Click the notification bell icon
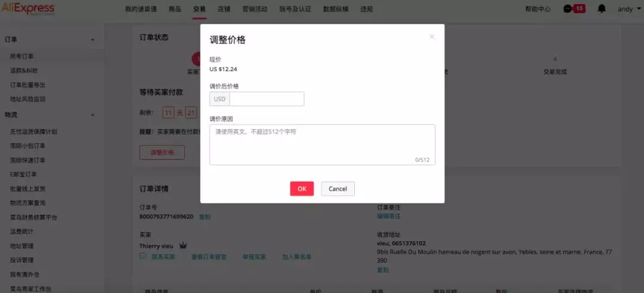Screen dimensions: 644x293 click(x=602, y=9)
